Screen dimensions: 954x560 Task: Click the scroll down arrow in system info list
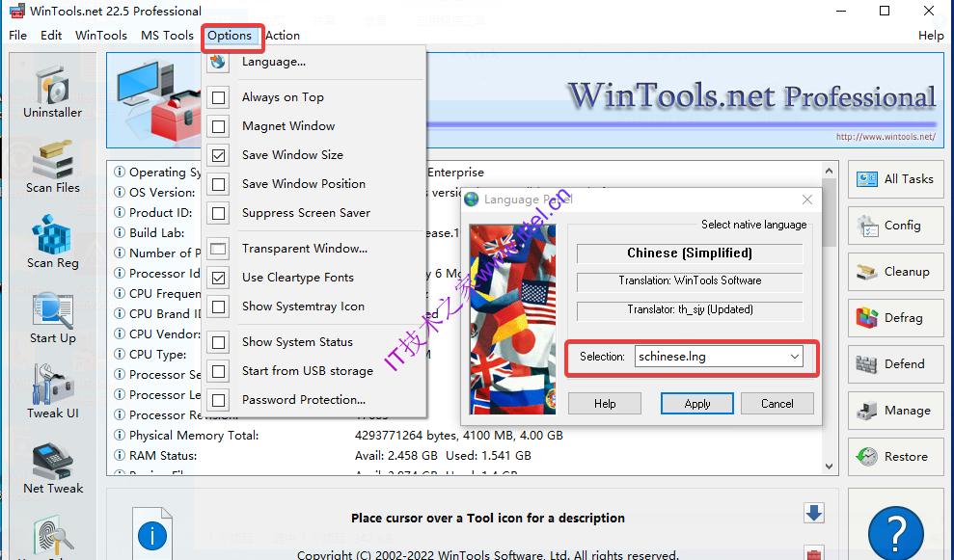coord(829,467)
